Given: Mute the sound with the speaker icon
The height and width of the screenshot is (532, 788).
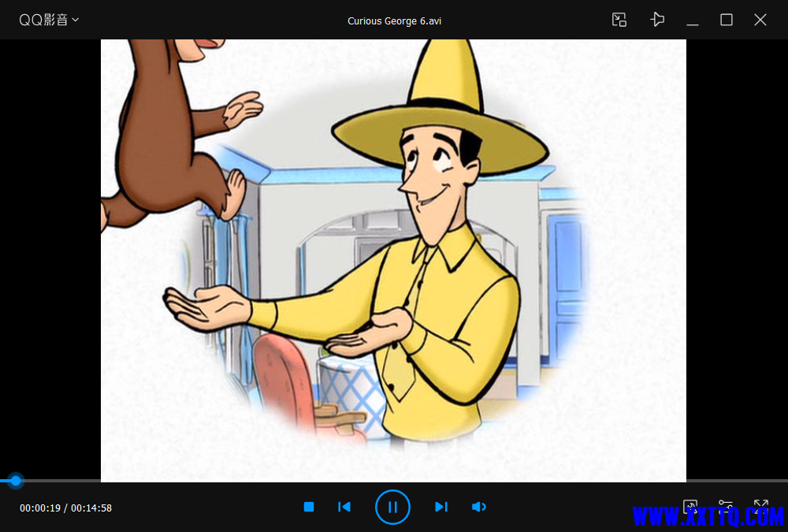Looking at the screenshot, I should click(x=479, y=507).
